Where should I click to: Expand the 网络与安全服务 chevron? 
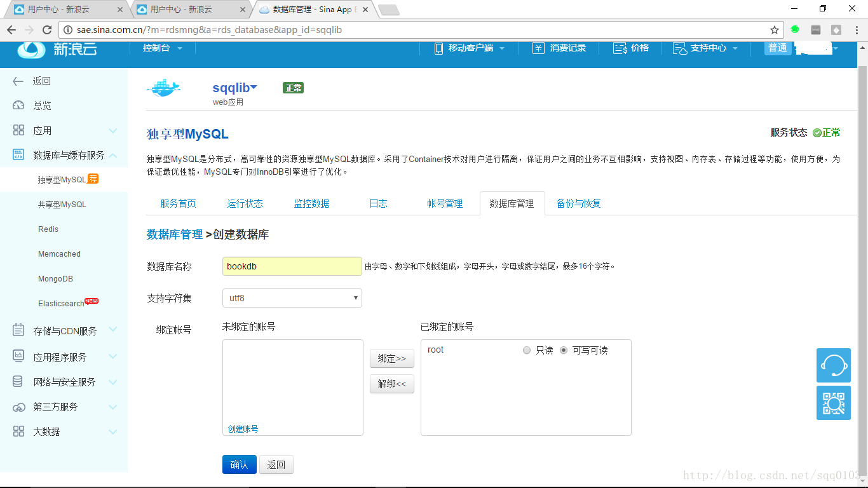pyautogui.click(x=113, y=382)
